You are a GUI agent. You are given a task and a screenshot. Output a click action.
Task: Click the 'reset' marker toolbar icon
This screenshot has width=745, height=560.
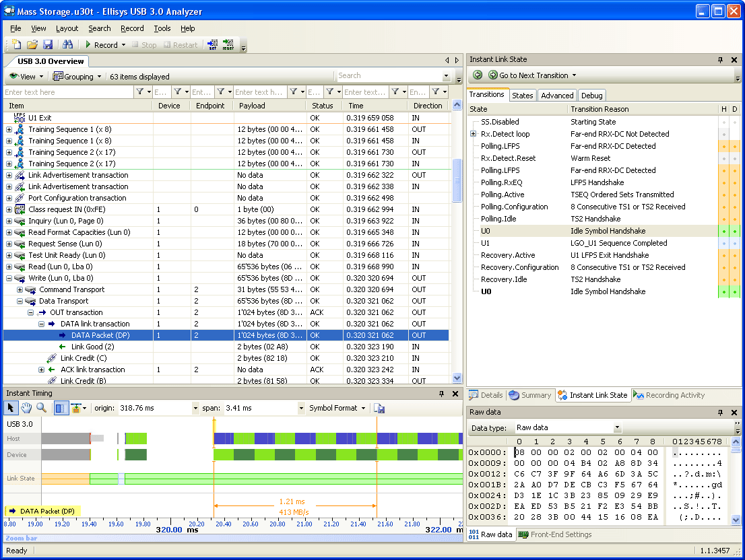[228, 45]
